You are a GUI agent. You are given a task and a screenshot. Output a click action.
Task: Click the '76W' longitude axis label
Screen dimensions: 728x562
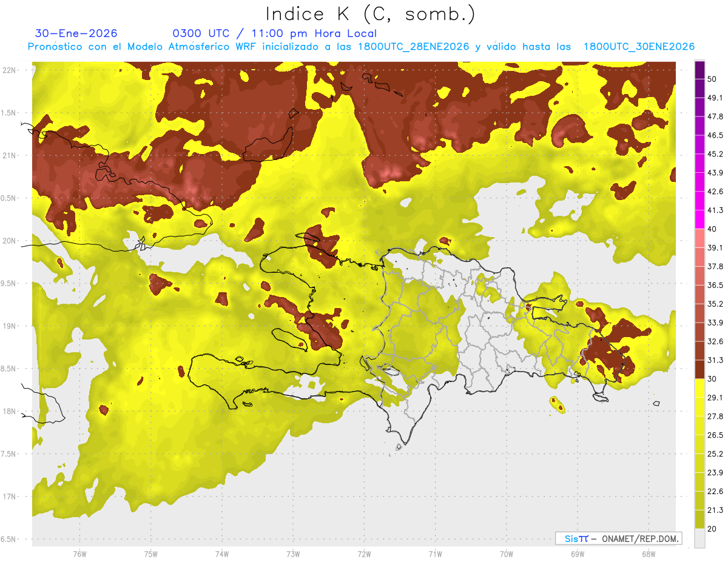[x=79, y=554]
